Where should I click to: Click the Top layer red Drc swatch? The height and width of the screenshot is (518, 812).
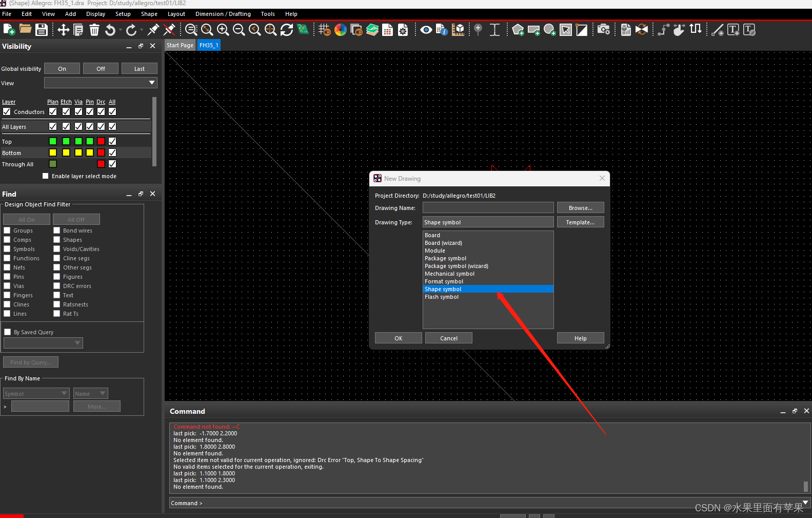(x=101, y=141)
